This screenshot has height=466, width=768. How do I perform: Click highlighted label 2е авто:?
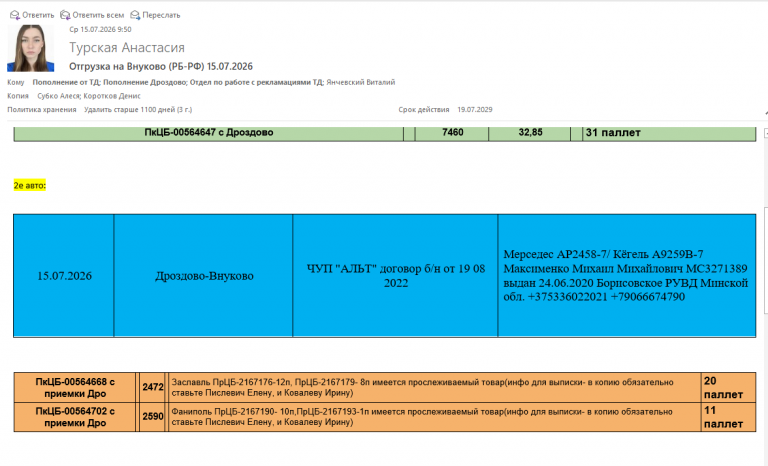[30, 185]
